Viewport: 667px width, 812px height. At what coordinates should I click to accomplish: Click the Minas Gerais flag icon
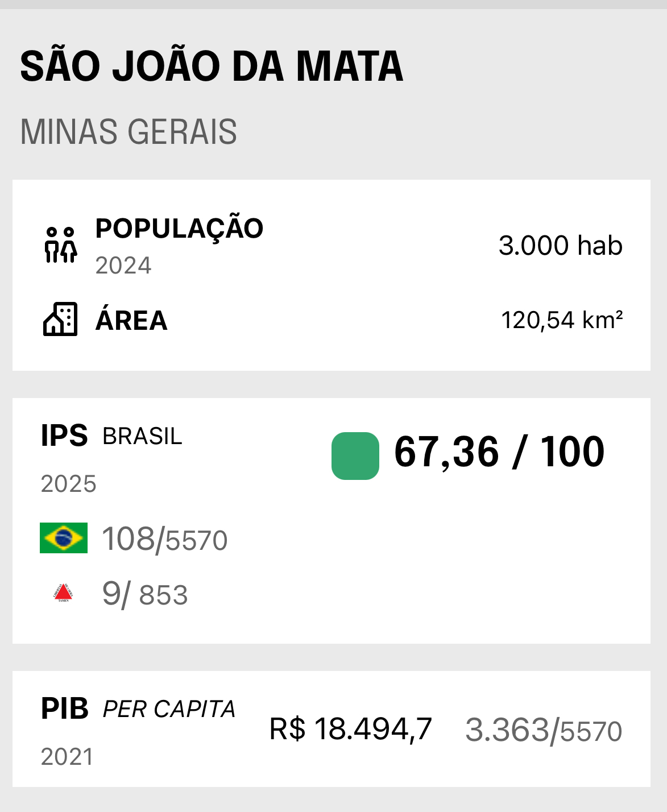[x=64, y=593]
